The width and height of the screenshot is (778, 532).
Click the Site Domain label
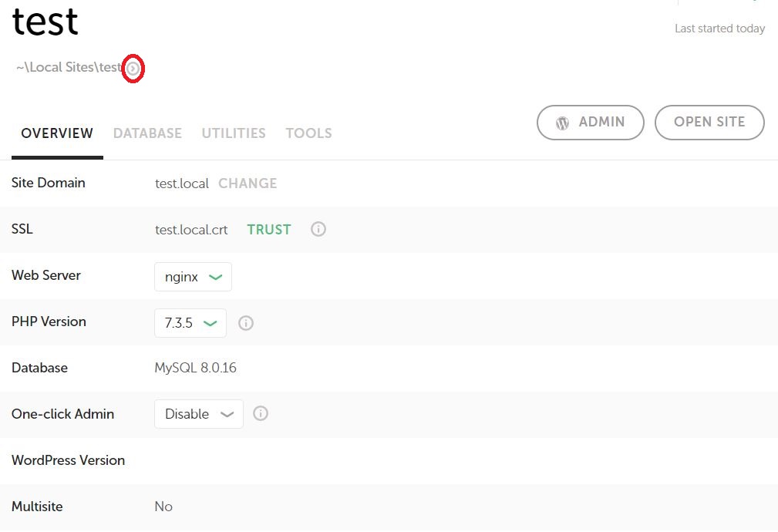pyautogui.click(x=48, y=183)
